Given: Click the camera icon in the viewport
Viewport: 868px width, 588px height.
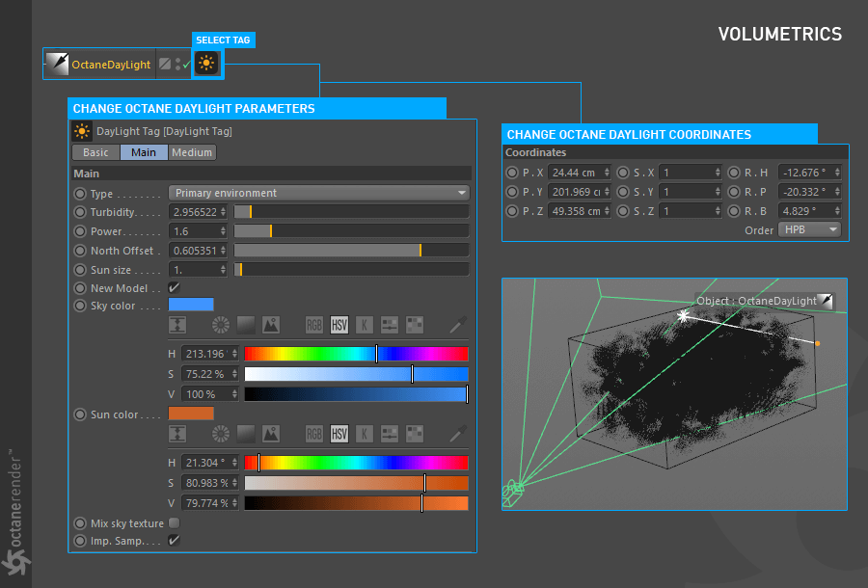Looking at the screenshot, I should 513,493.
